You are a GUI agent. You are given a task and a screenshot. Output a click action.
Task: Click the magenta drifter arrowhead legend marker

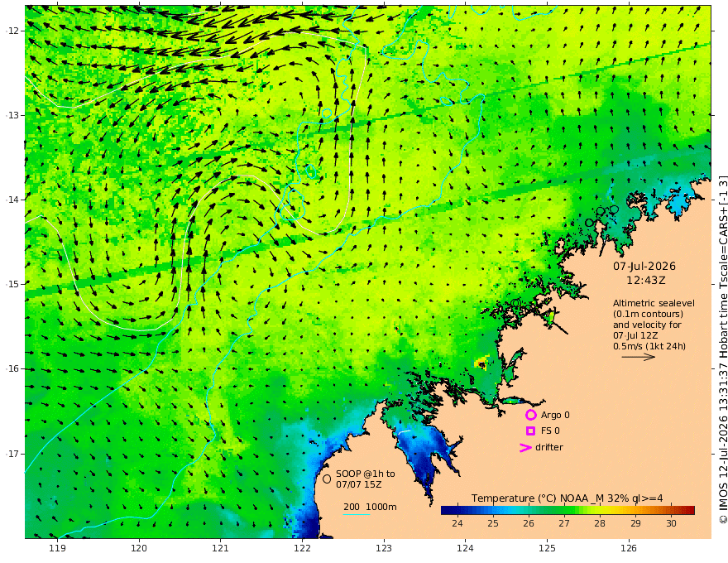525,448
